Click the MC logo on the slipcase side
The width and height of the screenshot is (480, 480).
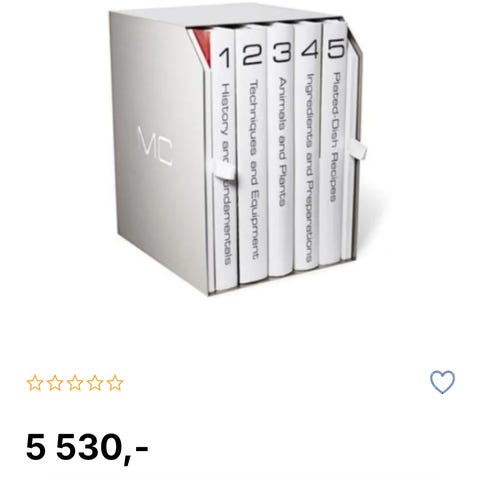pos(155,146)
